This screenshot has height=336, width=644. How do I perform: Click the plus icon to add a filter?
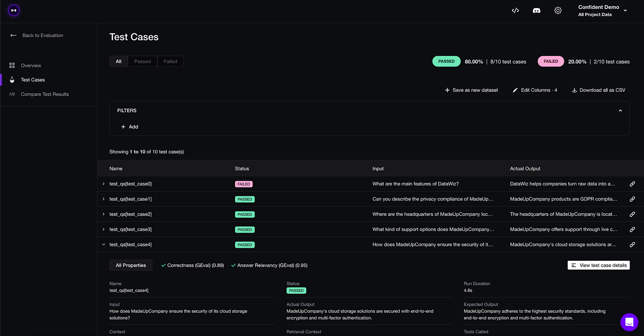click(x=123, y=127)
